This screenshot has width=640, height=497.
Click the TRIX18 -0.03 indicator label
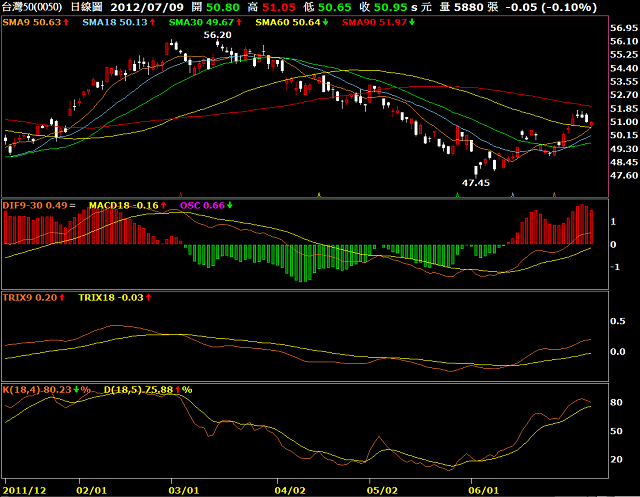[111, 297]
